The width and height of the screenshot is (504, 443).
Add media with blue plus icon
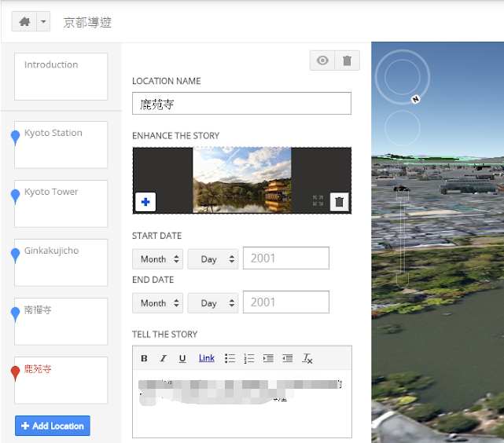coord(145,202)
